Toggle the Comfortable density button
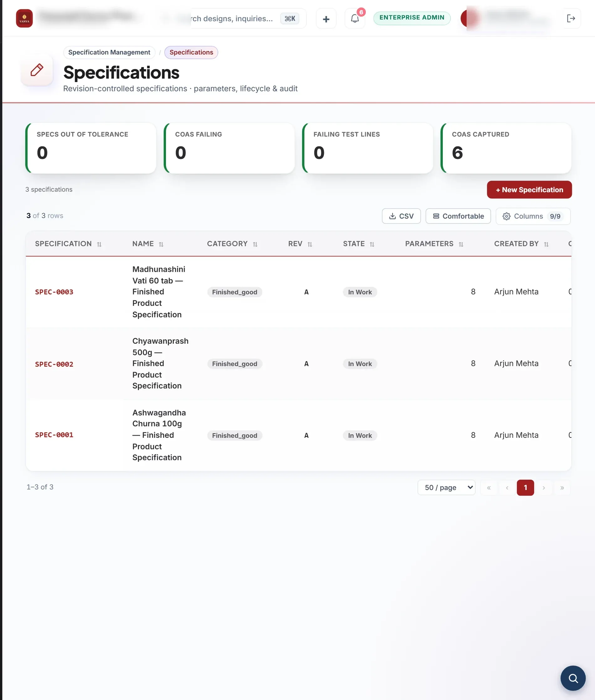 (x=458, y=216)
